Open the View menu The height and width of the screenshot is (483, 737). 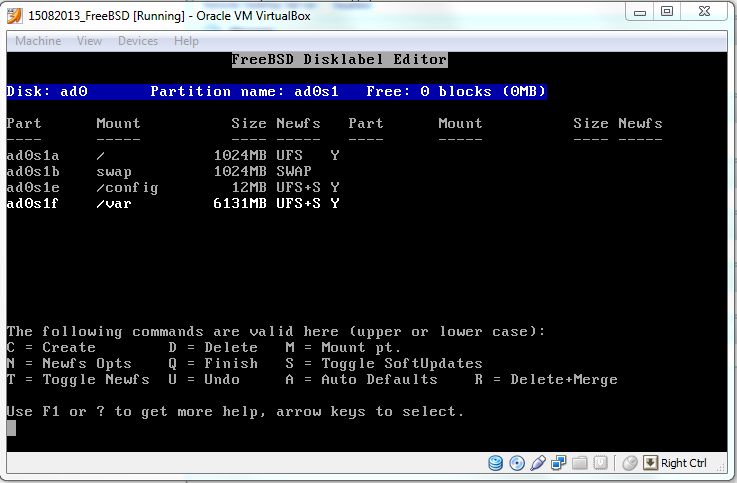tap(89, 41)
